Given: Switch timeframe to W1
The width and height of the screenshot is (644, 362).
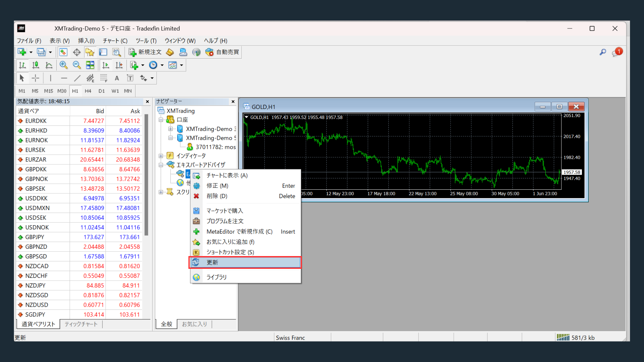Looking at the screenshot, I should click(x=115, y=91).
